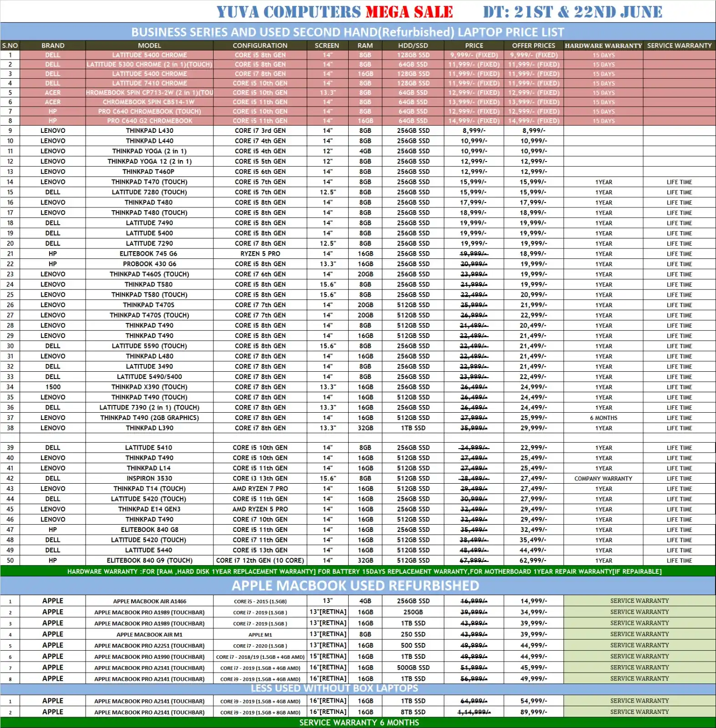Click the 44,499/- offer price cell
Screen dimensions: 716x728
click(x=533, y=550)
